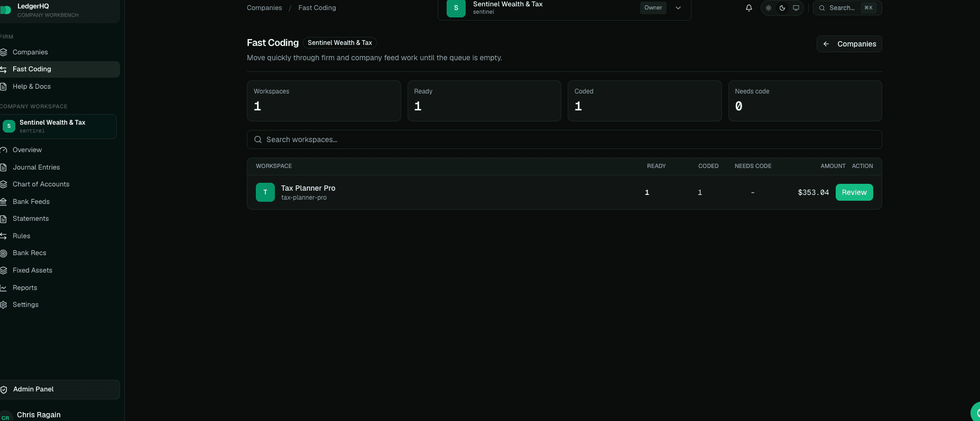Select Sentinel Wealth & Tax workspace card
Screen dimensions: 980x421
point(58,126)
